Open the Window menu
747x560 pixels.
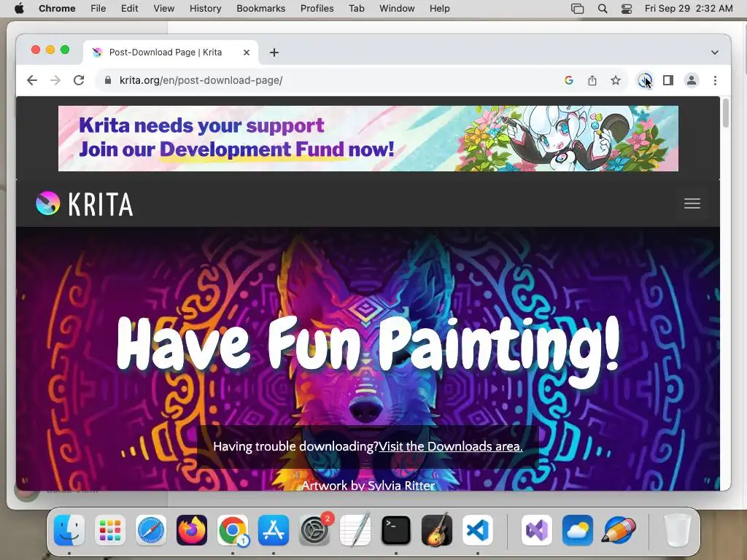click(397, 9)
